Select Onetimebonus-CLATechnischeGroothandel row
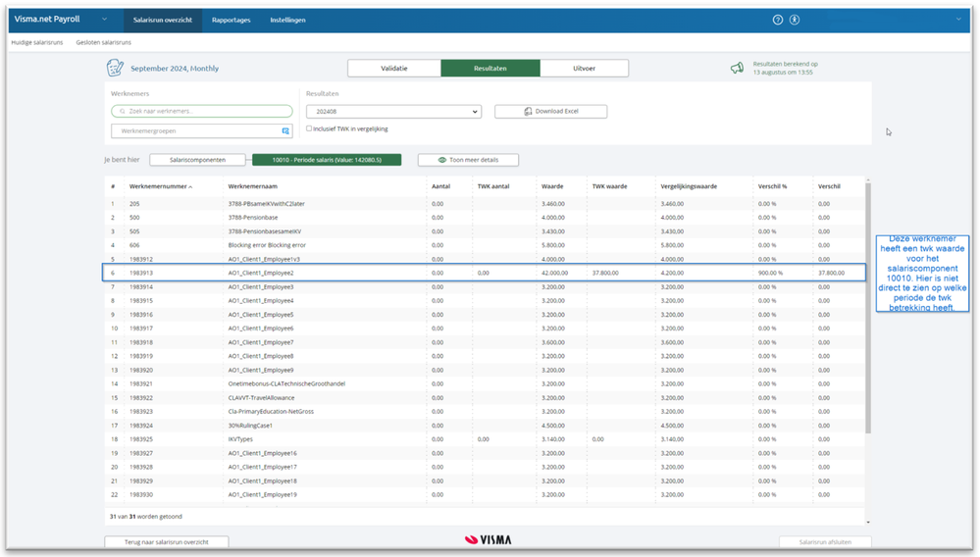Viewport: 980px width, 557px height. click(485, 384)
